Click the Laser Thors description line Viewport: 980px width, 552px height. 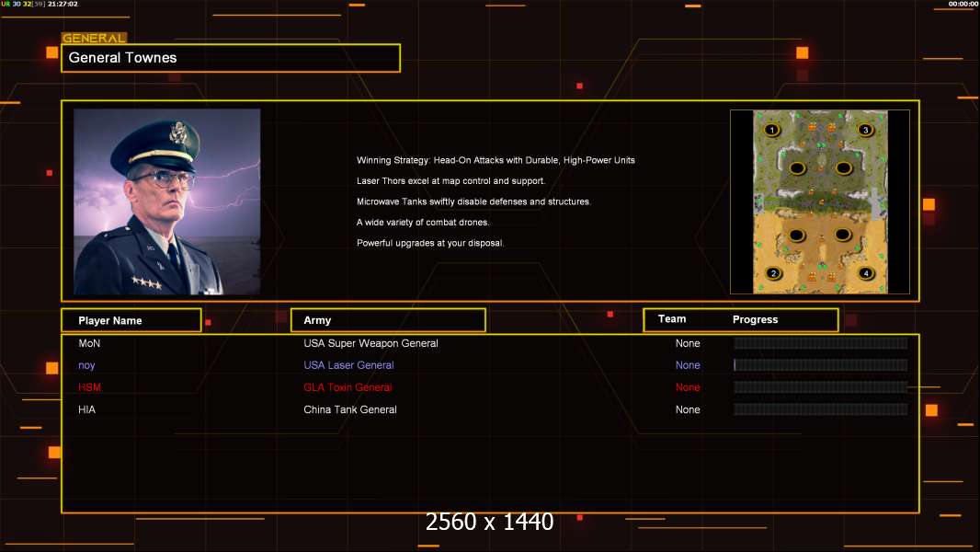450,180
